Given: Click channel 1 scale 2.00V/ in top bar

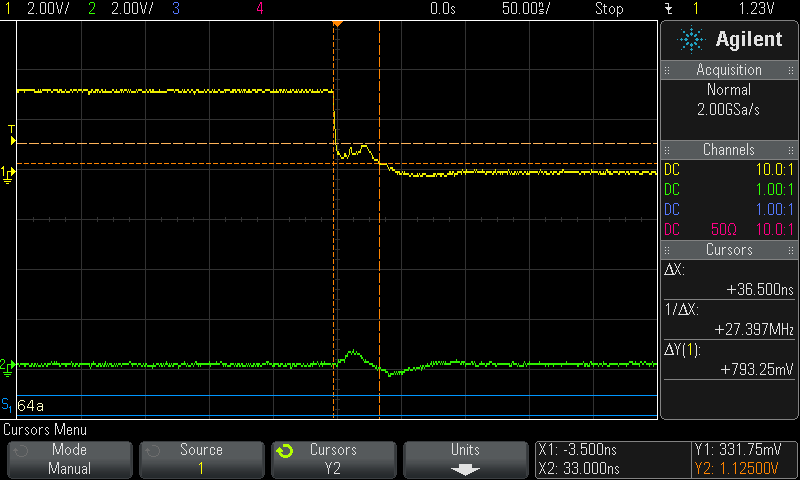Looking at the screenshot, I should click(48, 9).
